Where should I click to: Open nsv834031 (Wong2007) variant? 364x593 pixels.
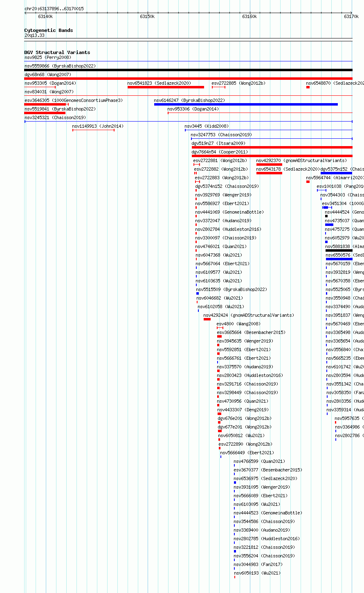pyautogui.click(x=49, y=92)
